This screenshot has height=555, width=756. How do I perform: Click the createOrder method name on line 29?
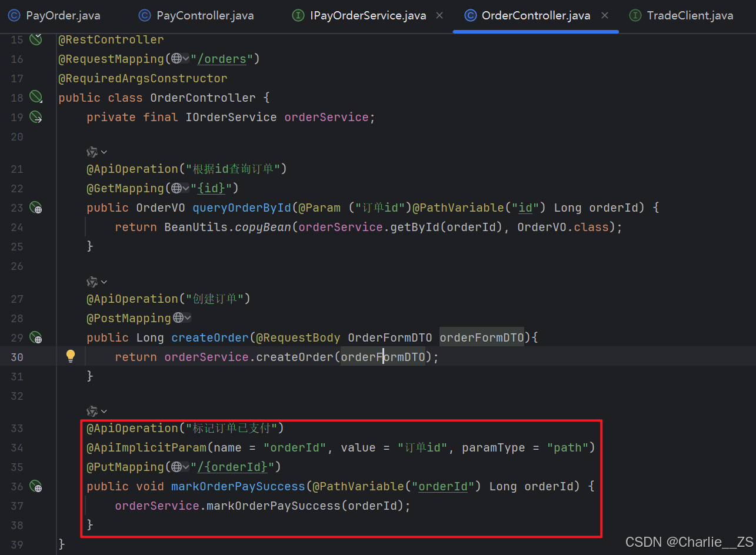210,337
